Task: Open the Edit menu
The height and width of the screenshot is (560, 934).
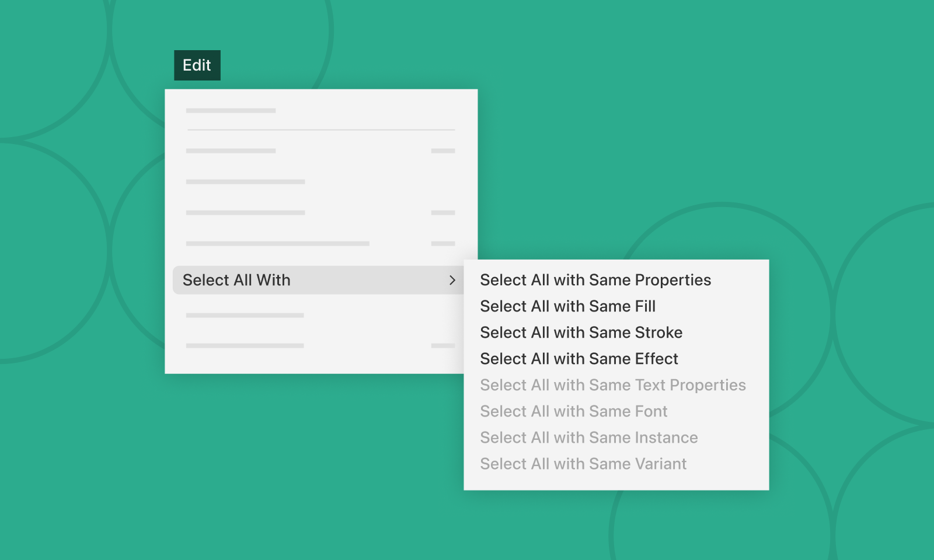Action: [x=197, y=65]
